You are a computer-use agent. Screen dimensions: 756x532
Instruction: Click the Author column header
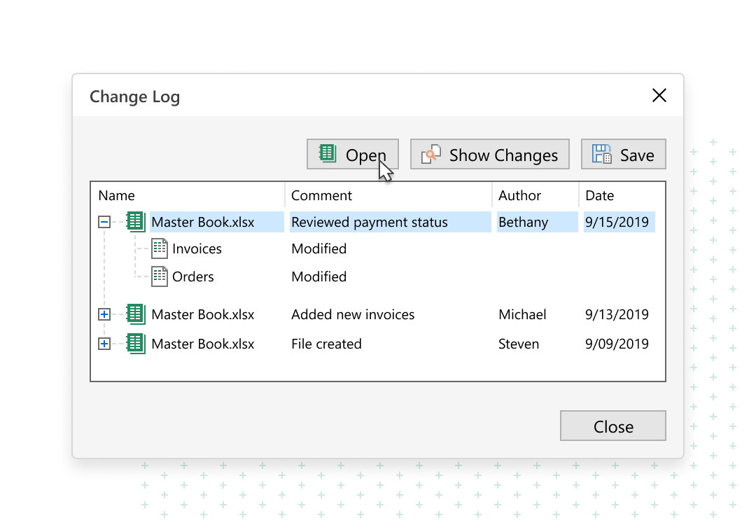point(519,195)
